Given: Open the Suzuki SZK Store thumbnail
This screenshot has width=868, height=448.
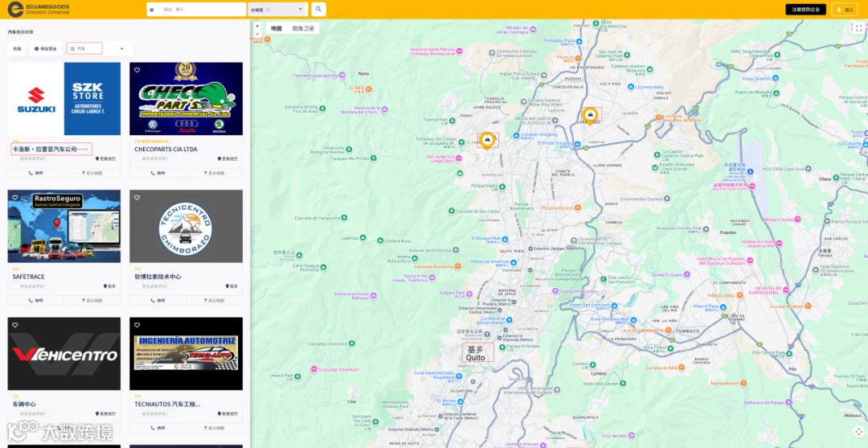Looking at the screenshot, I should (64, 99).
